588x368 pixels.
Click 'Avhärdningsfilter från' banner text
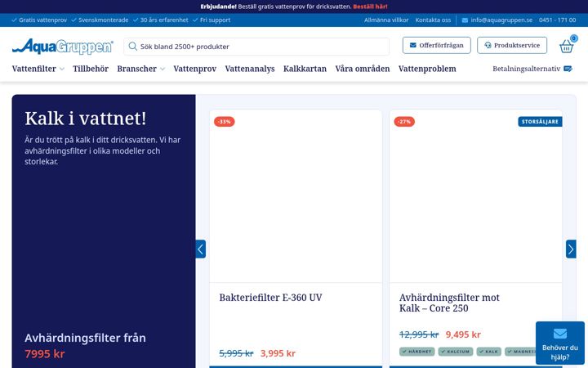(85, 338)
